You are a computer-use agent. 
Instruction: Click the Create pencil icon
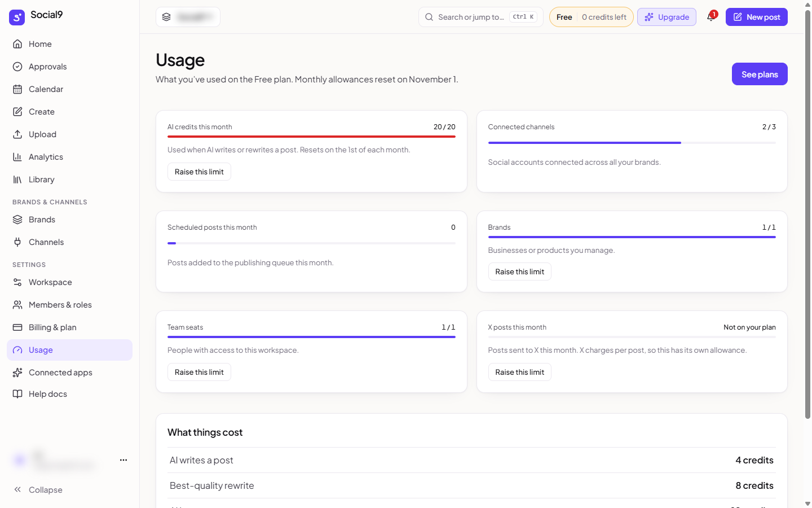point(17,112)
